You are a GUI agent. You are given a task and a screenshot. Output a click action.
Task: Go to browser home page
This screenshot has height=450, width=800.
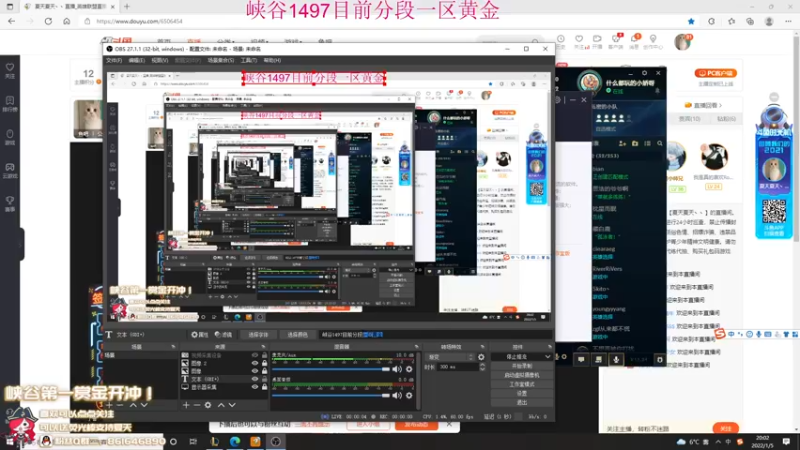(66, 21)
